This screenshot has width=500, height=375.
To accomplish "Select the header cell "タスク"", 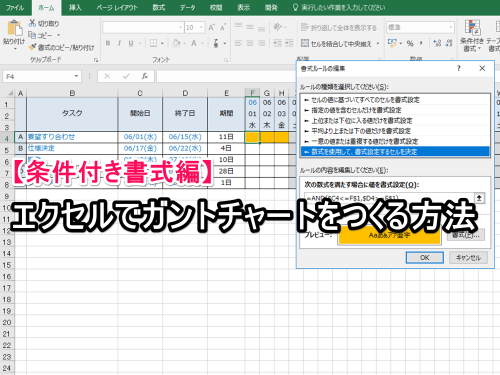I will pos(72,113).
